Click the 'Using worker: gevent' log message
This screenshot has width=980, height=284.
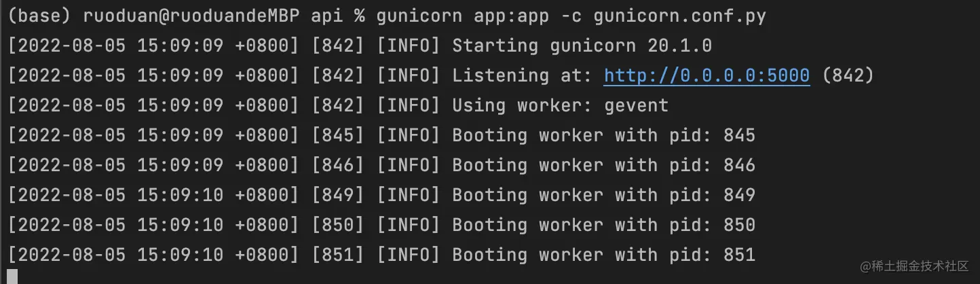click(x=560, y=106)
